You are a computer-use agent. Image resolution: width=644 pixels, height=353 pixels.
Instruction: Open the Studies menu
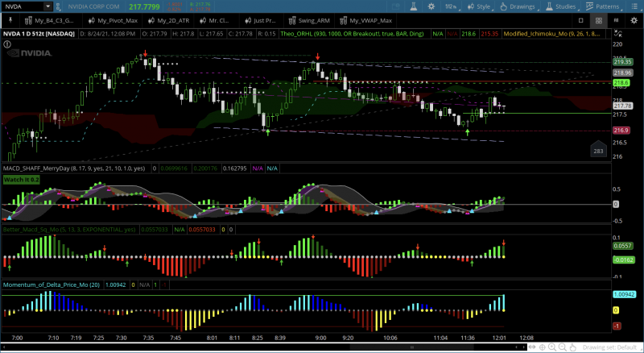[x=564, y=6]
